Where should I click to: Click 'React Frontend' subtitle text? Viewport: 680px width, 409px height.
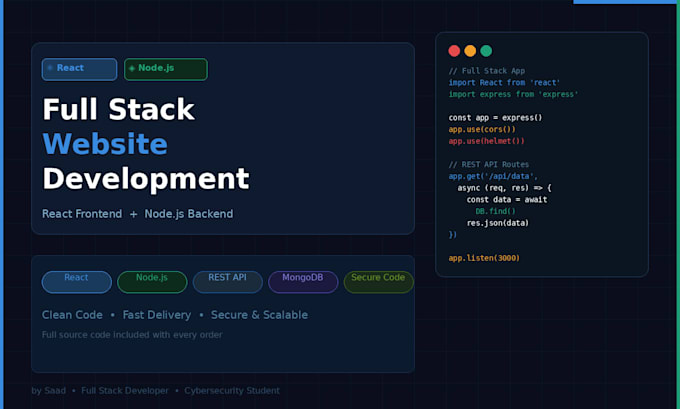(82, 214)
